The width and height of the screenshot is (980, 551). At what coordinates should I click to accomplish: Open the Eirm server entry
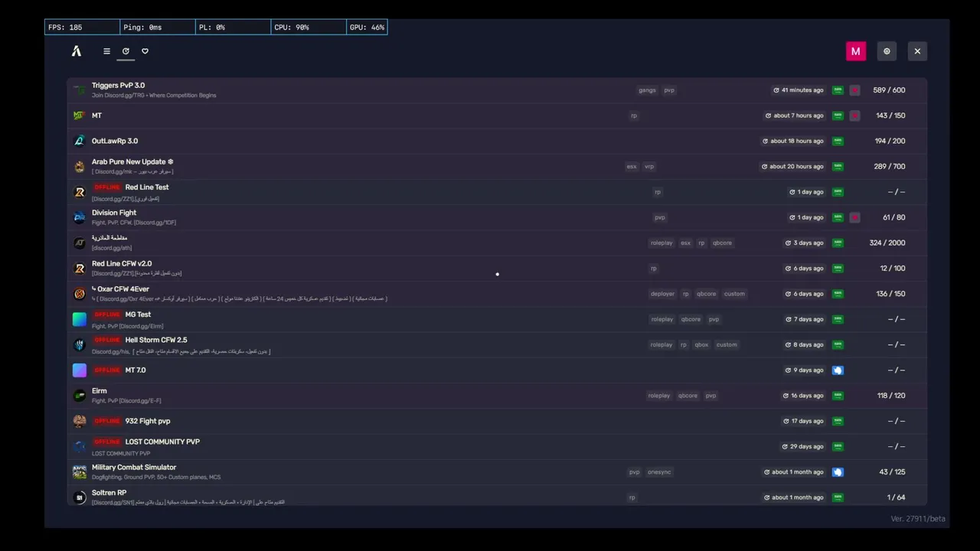(497, 396)
